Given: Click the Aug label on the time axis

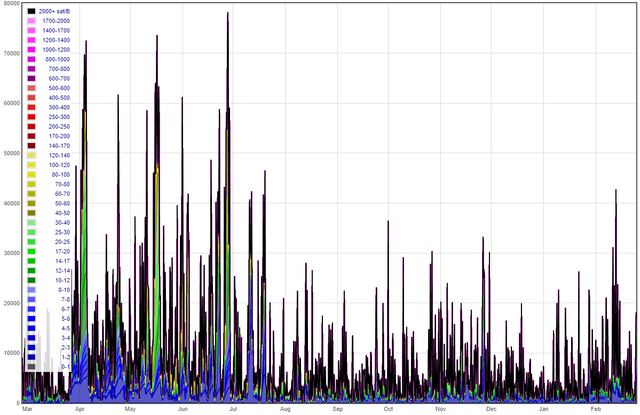Looking at the screenshot, I should click(285, 409).
